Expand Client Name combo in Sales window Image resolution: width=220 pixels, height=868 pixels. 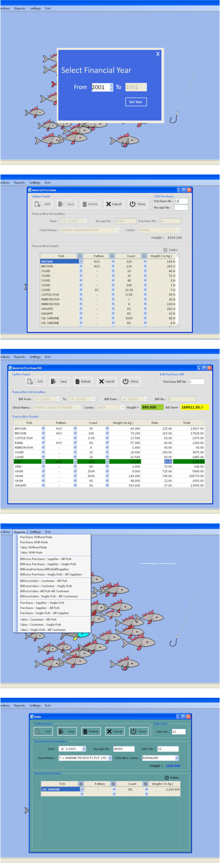click(110, 758)
